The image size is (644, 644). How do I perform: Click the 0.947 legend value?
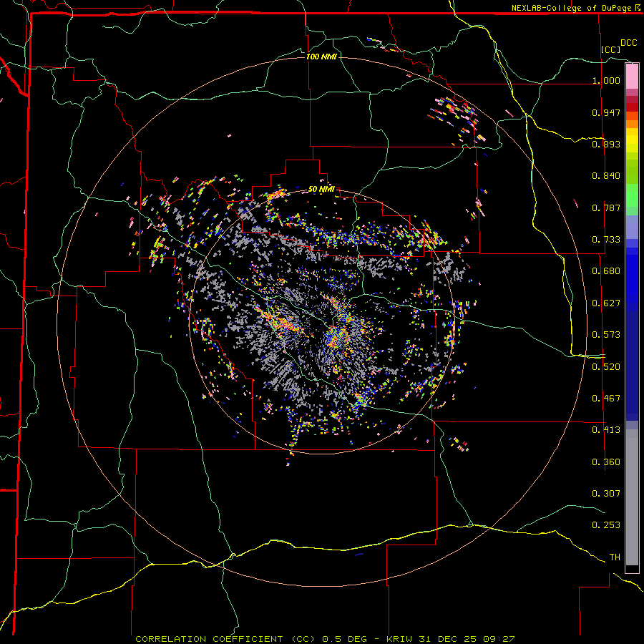pyautogui.click(x=606, y=112)
